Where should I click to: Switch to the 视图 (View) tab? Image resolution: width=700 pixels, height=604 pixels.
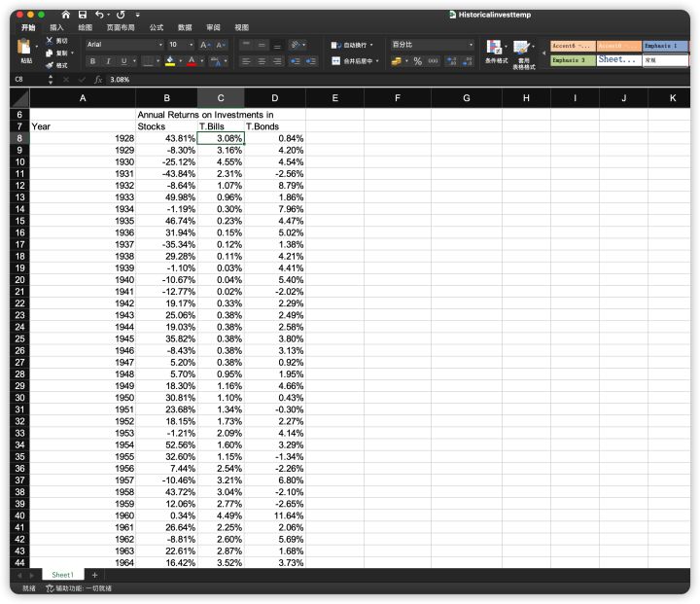click(241, 27)
